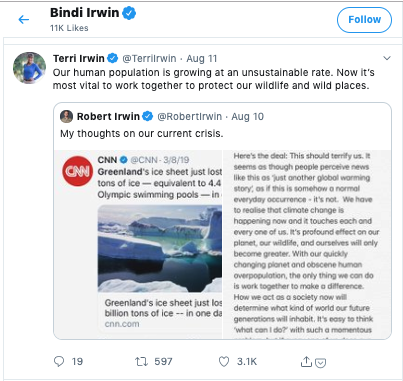Open tweet options chevron dropdown
This screenshot has width=403, height=381.
pyautogui.click(x=387, y=58)
